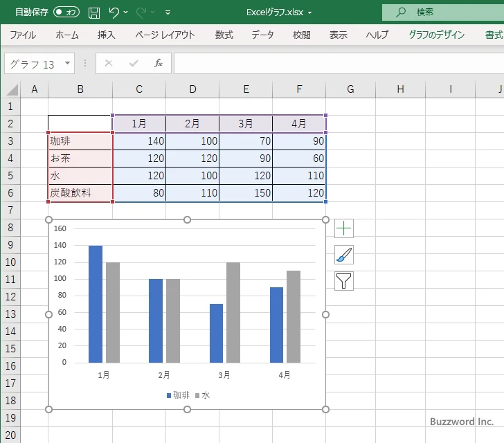Click 水 legend entry in chart
Viewport: 504px width, 443px height.
pos(202,395)
